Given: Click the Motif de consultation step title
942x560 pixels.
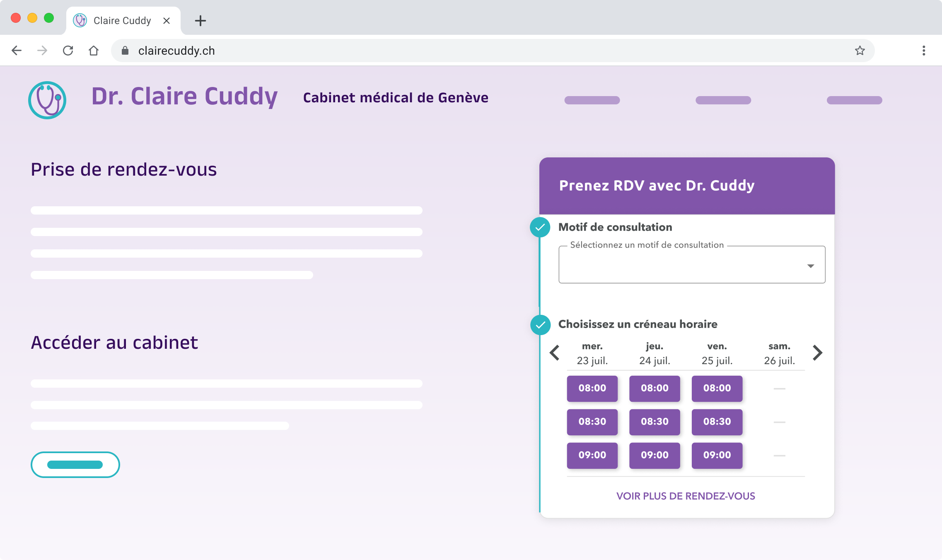Looking at the screenshot, I should tap(615, 227).
